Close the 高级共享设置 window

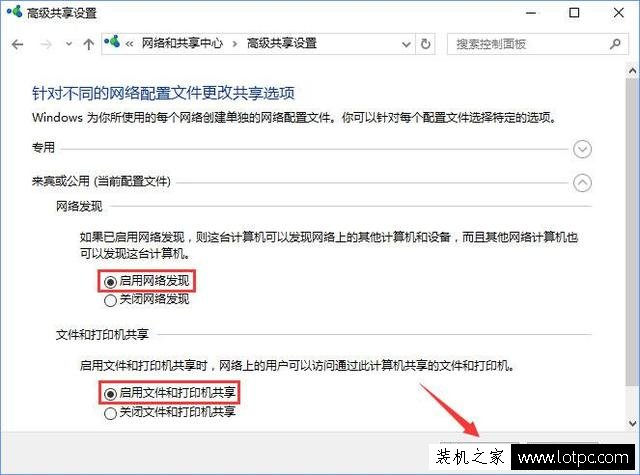pos(618,13)
